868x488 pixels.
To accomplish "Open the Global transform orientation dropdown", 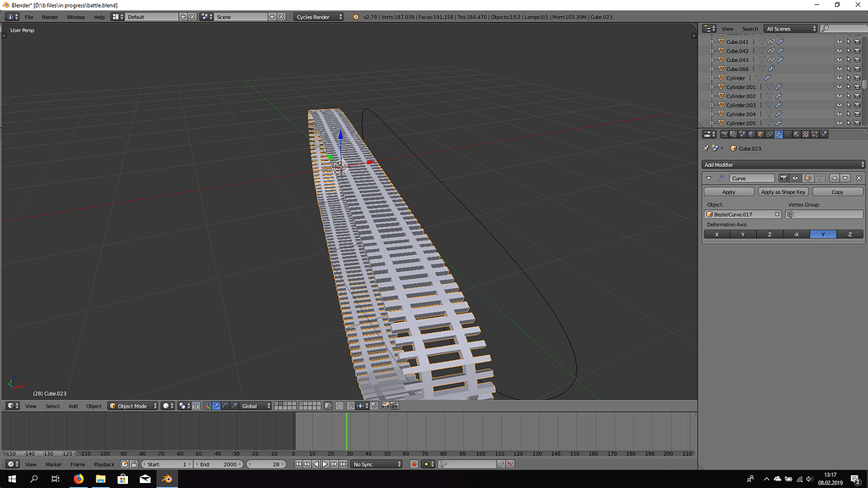I will click(255, 406).
